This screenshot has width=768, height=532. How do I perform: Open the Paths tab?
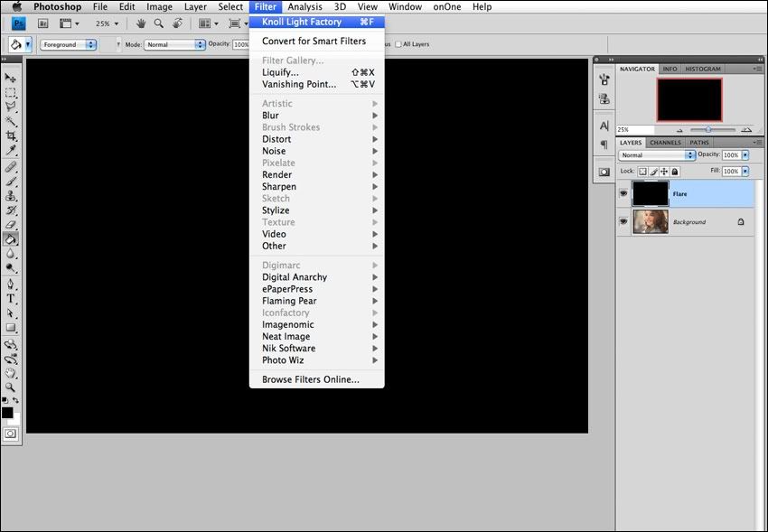tap(699, 143)
